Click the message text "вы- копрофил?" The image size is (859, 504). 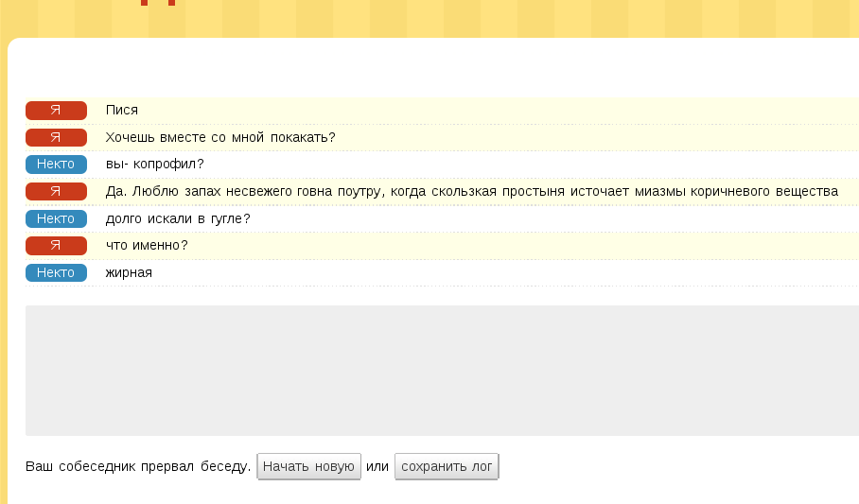coord(155,165)
